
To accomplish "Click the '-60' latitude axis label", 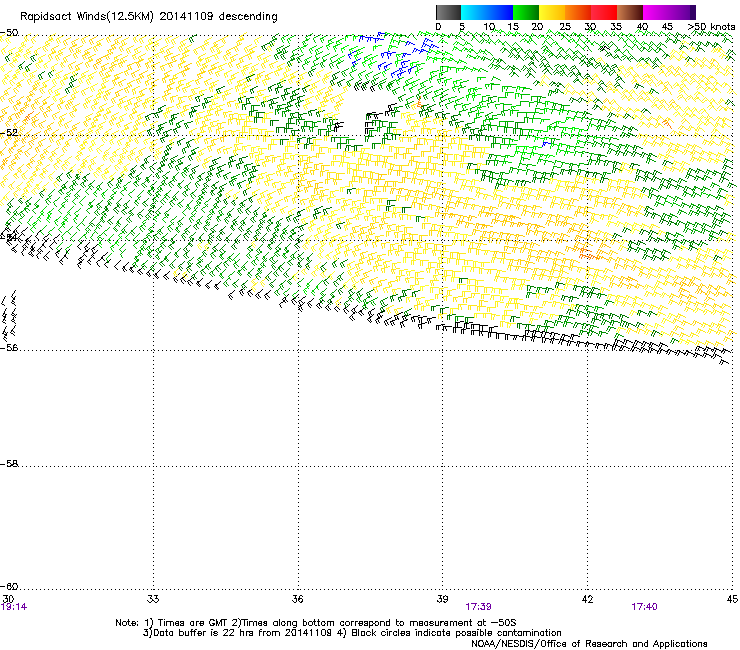I will tap(9, 586).
